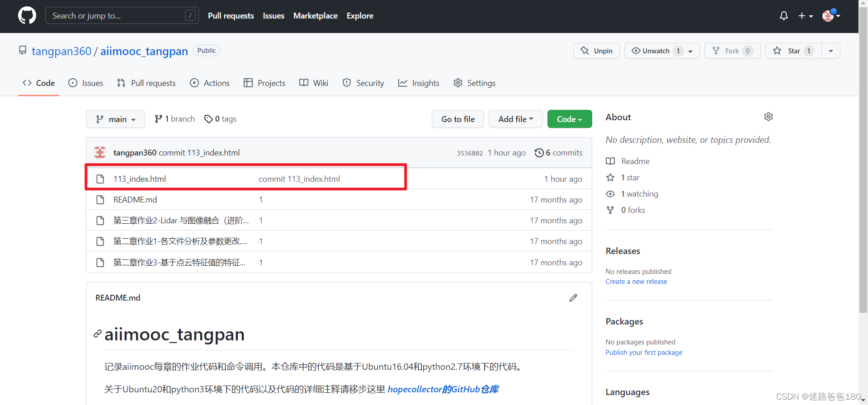View the 1 branch link

(x=175, y=119)
